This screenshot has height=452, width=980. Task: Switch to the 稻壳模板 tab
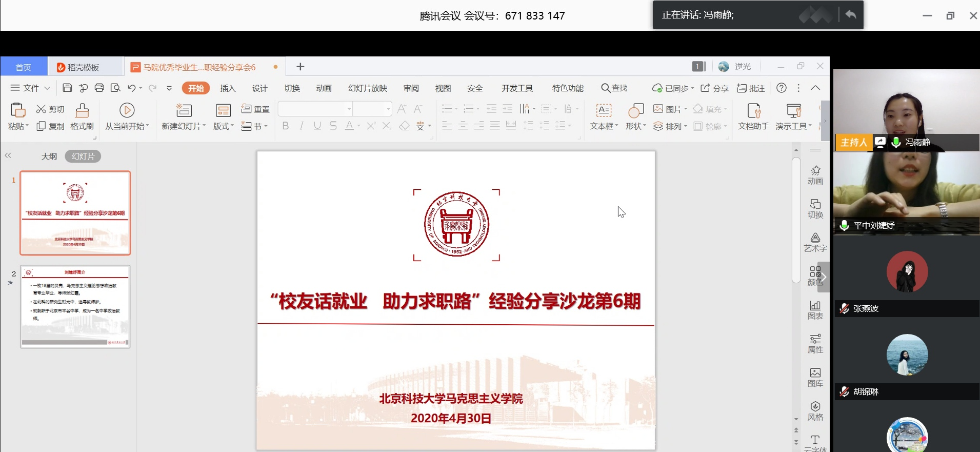pos(85,67)
